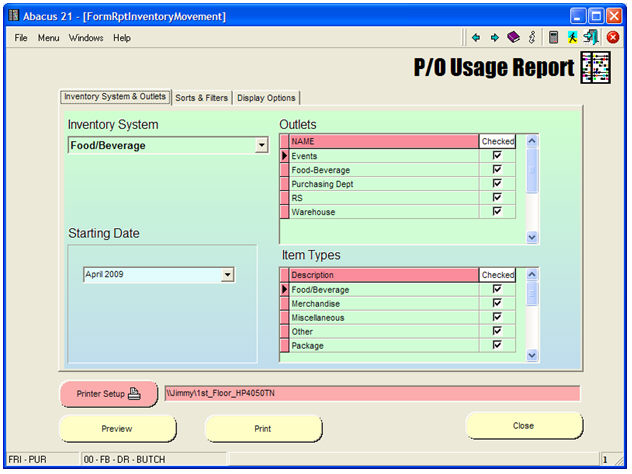Click the exit door toolbar icon
This screenshot has height=474, width=632.
click(x=591, y=38)
